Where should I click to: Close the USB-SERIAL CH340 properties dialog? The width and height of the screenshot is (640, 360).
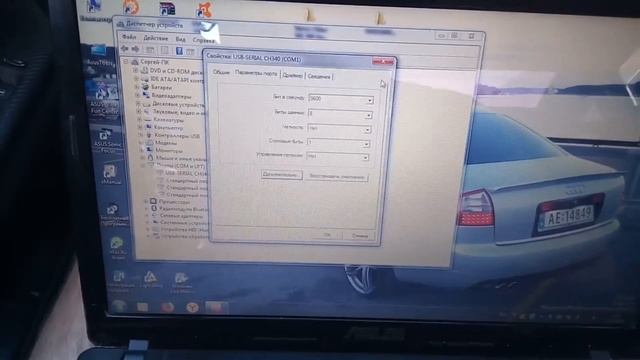click(x=383, y=61)
